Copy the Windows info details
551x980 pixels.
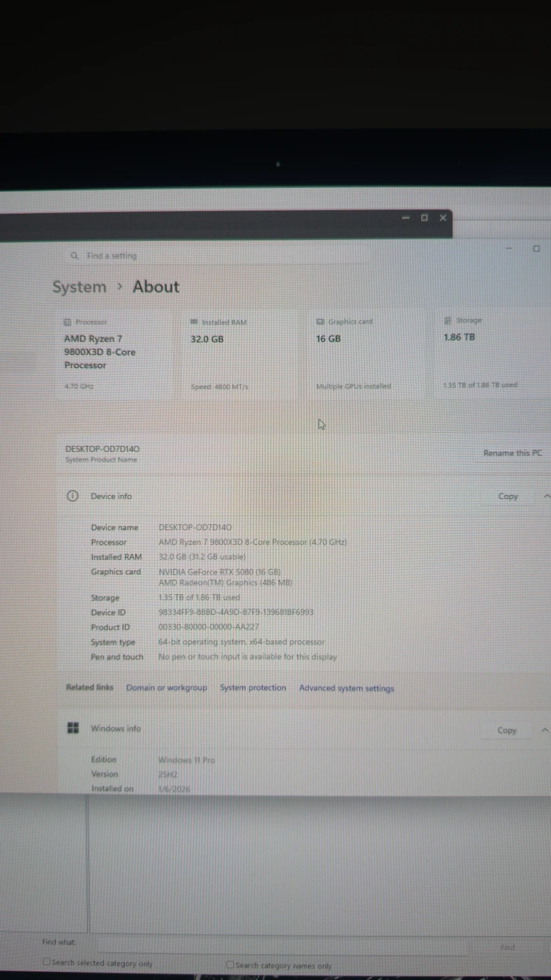(507, 730)
